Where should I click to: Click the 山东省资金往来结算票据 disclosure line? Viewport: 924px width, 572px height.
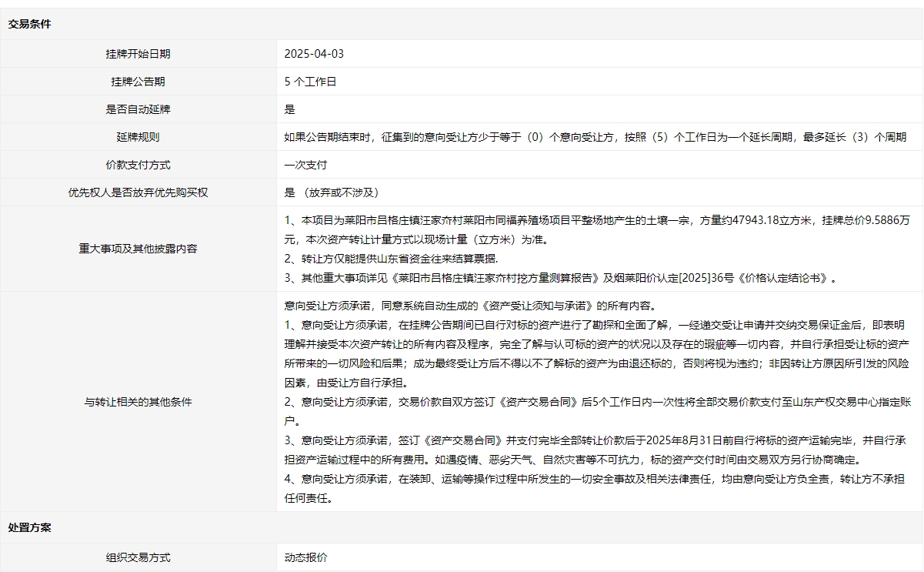pos(392,259)
